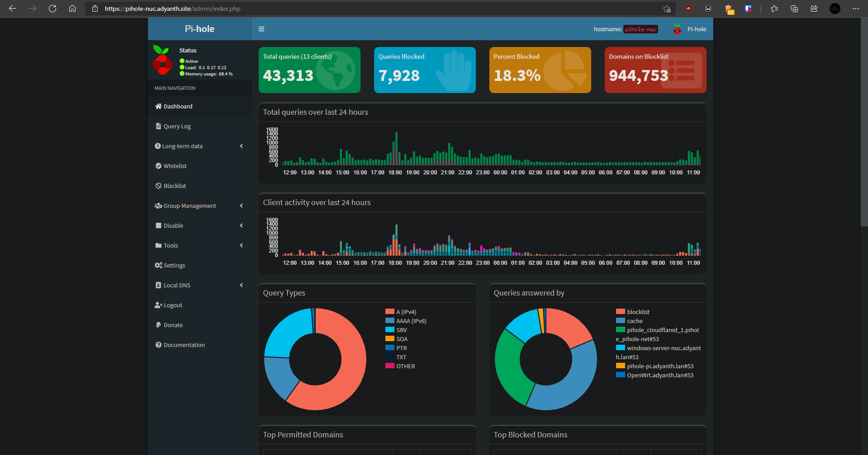Screen dimensions: 868x455
Task: Open browser settings ellipsis menu
Action: (855, 9)
